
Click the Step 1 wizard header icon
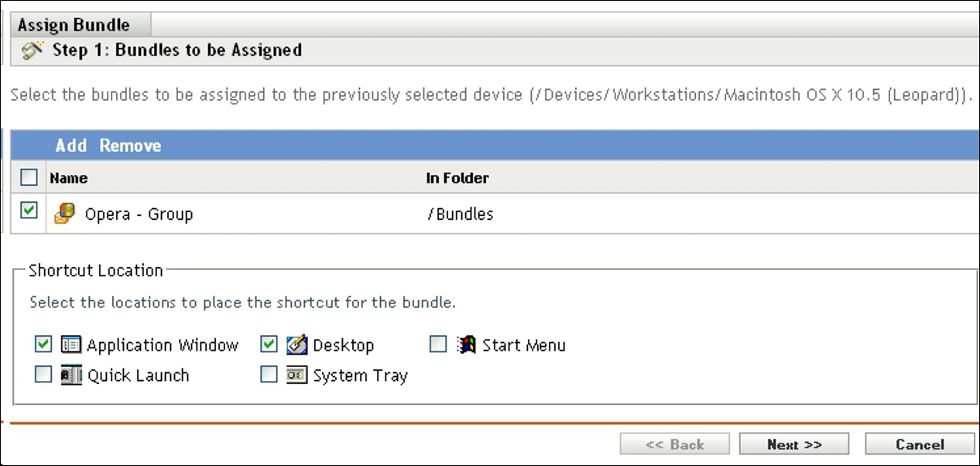(x=33, y=51)
